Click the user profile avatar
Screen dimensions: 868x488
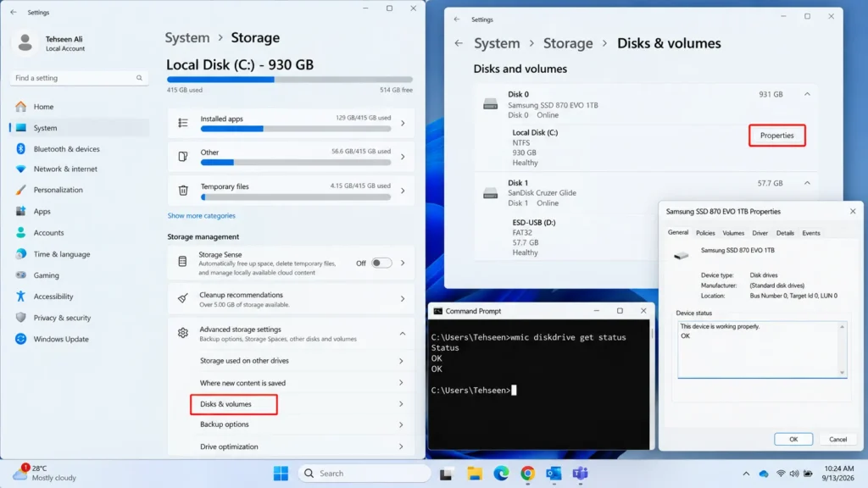25,42
